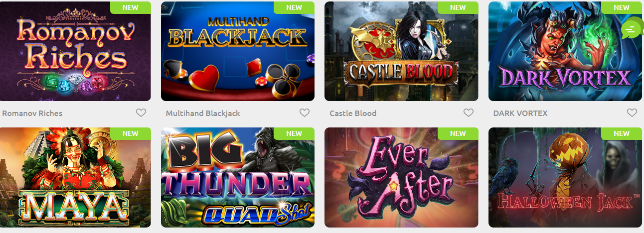
Task: Open the Halloween Jack game thumbnail
Action: tap(565, 177)
